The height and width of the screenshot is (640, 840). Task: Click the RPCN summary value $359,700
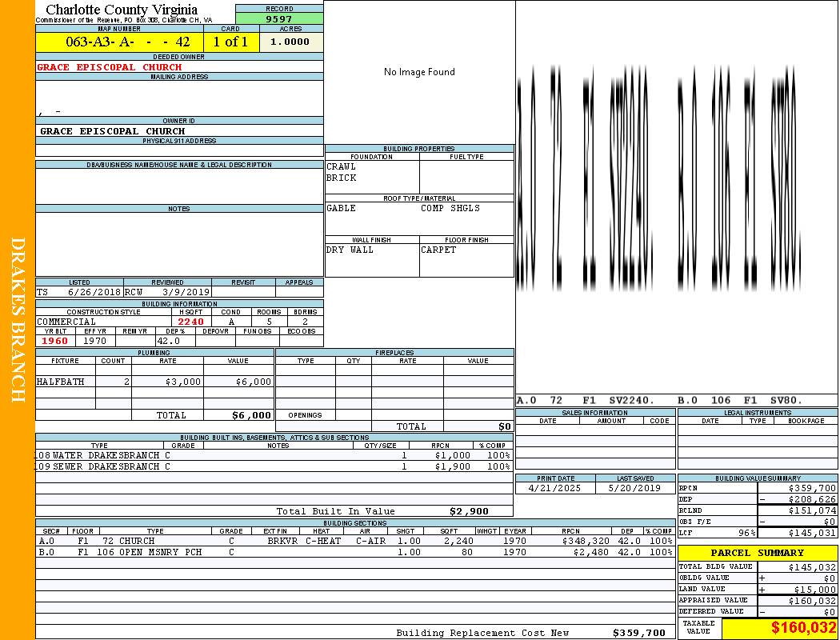click(x=812, y=489)
